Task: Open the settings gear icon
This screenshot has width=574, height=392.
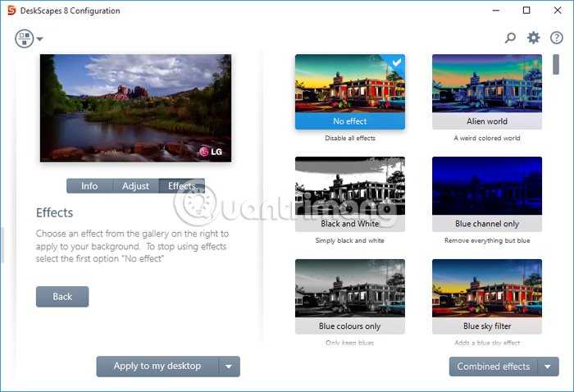Action: tap(534, 38)
